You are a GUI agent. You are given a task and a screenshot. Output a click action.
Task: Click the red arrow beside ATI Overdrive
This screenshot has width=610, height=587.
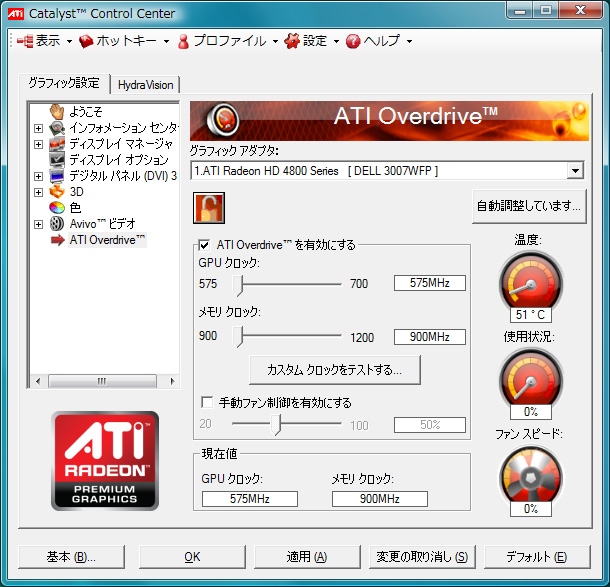pyautogui.click(x=58, y=240)
